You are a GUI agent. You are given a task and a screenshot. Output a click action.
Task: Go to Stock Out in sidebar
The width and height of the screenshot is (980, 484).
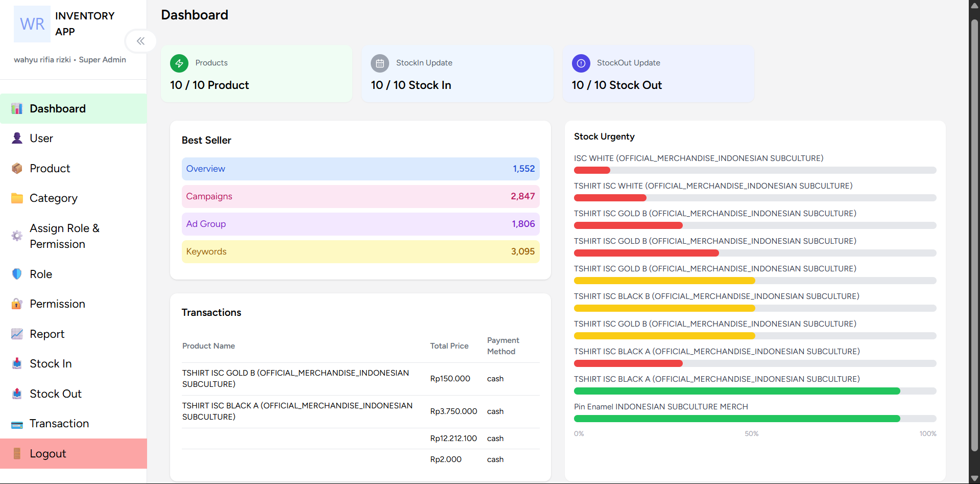pyautogui.click(x=55, y=394)
